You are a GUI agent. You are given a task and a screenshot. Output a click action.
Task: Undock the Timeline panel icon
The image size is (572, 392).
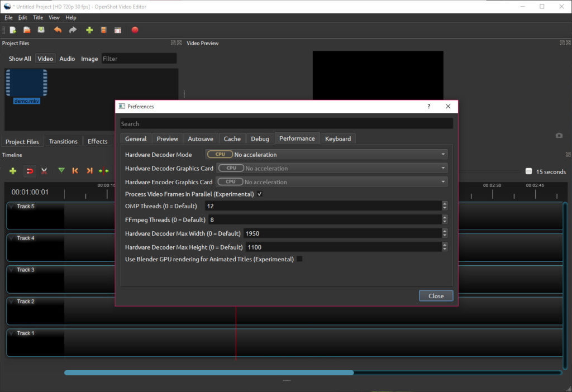click(x=568, y=155)
